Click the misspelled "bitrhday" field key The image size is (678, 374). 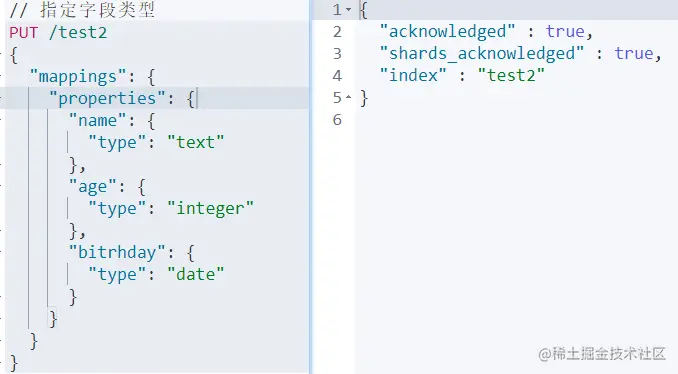pos(117,253)
